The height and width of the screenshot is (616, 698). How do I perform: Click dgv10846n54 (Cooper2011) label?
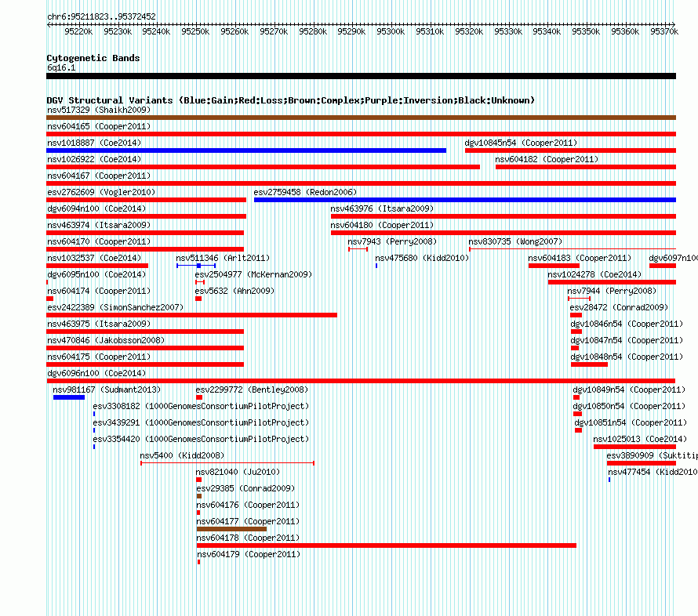click(627, 324)
